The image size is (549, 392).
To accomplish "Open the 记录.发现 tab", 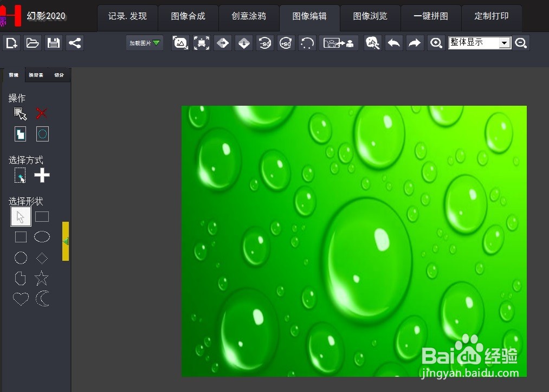I will pyautogui.click(x=127, y=16).
